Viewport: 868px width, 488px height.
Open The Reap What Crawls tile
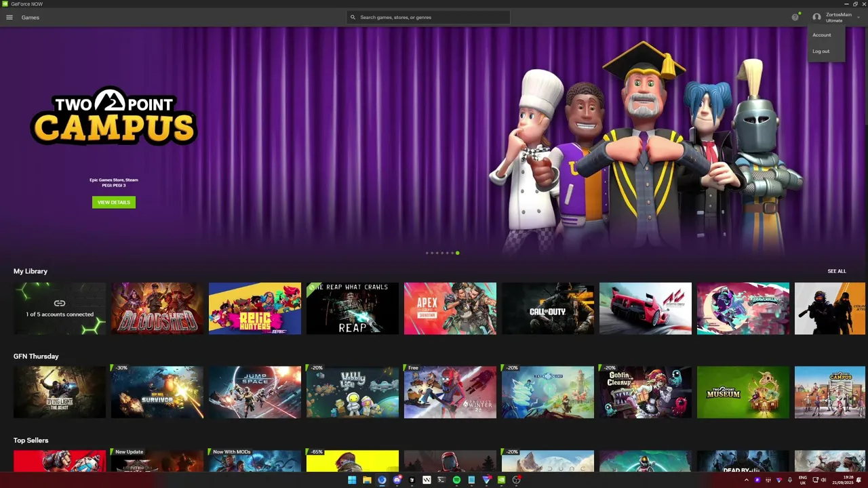pos(353,308)
